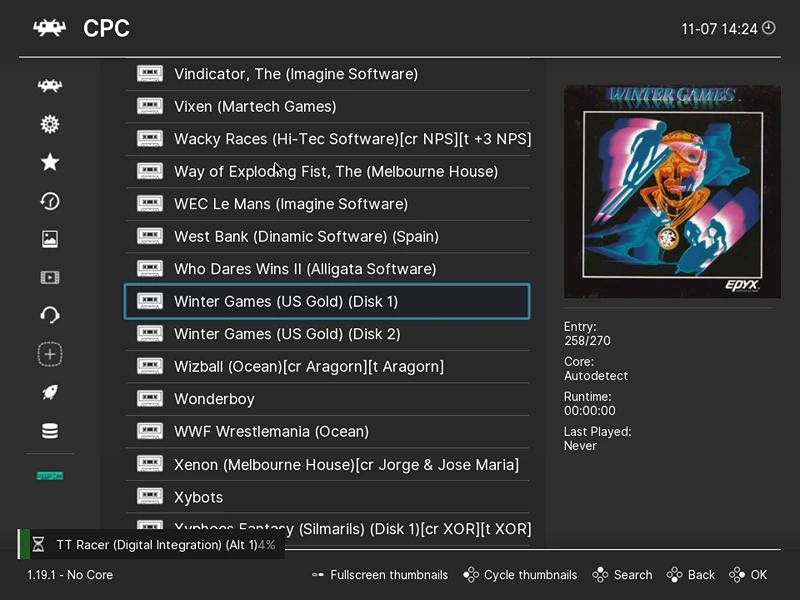Click cassette icon next to Wonderboy
Screen dimensions: 800x600
tap(150, 398)
